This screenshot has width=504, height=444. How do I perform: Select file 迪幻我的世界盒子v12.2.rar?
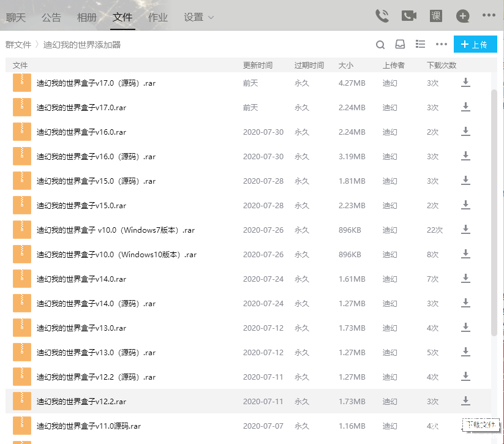click(x=81, y=402)
